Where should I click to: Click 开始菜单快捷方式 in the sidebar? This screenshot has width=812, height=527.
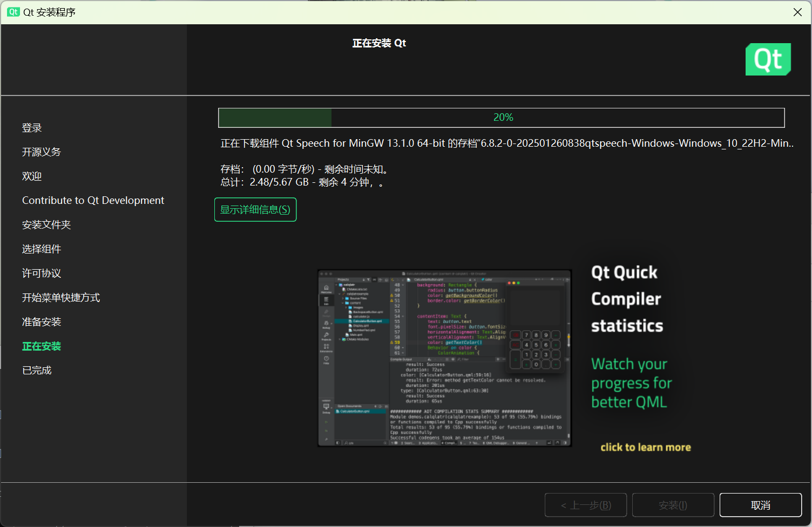pos(61,297)
